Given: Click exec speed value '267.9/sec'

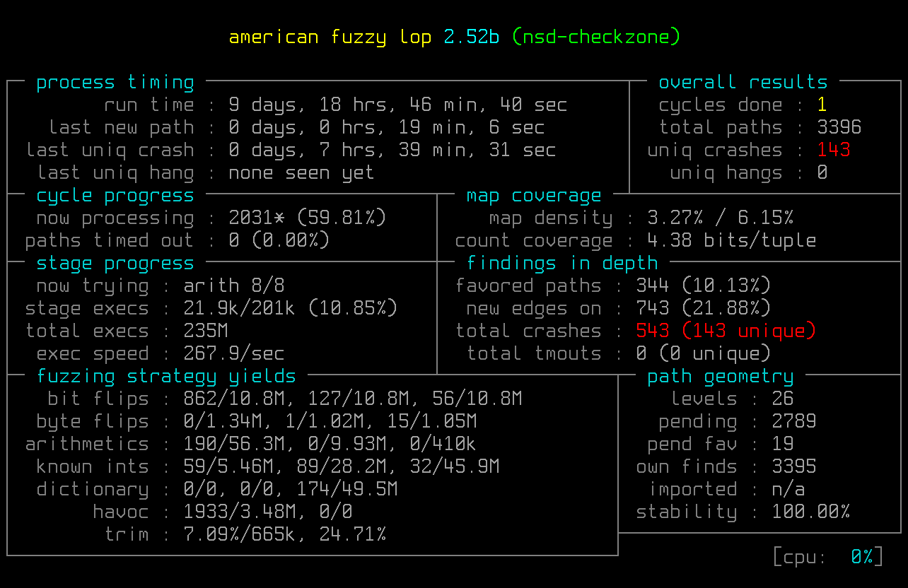Looking at the screenshot, I should click(234, 354).
